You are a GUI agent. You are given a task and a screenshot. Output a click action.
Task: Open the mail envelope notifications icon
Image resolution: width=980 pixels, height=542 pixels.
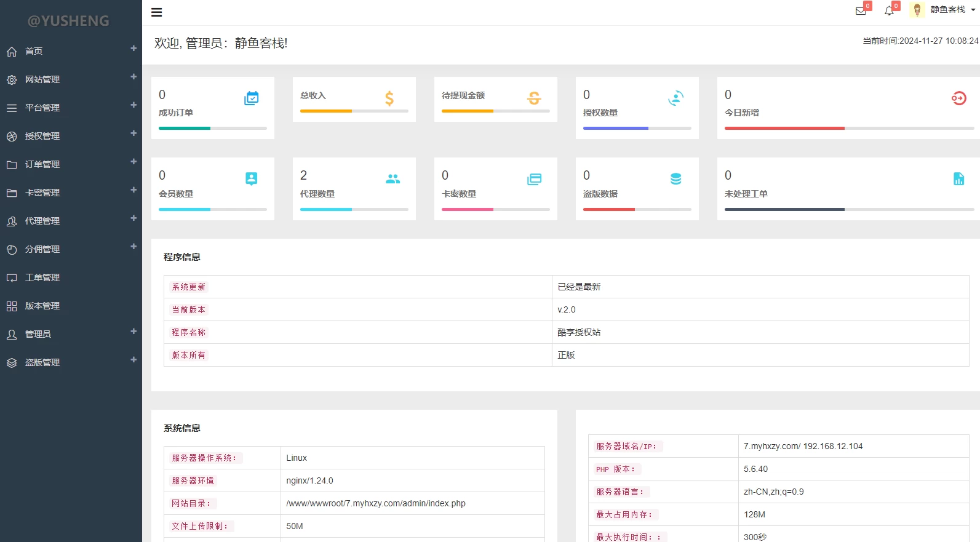[861, 10]
